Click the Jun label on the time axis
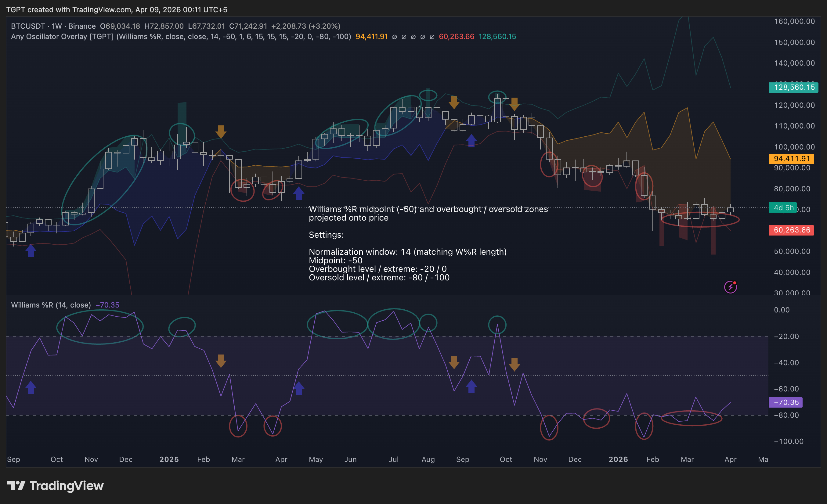The height and width of the screenshot is (504, 827). (350, 459)
